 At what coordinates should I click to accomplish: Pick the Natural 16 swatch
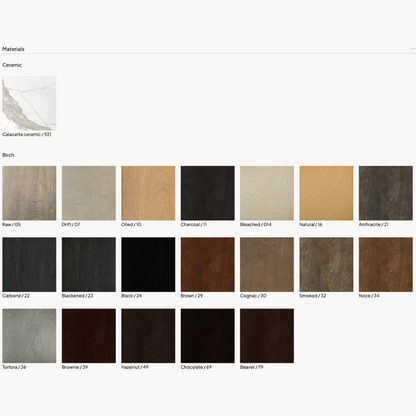(326, 193)
